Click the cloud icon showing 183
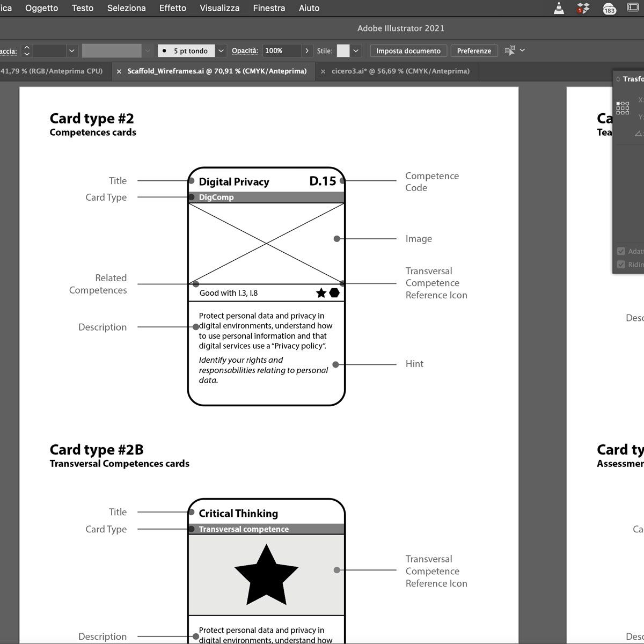The height and width of the screenshot is (644, 644). tap(609, 8)
